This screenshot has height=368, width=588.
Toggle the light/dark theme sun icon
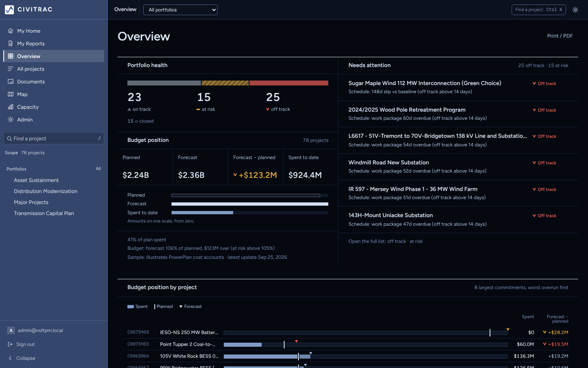(575, 10)
